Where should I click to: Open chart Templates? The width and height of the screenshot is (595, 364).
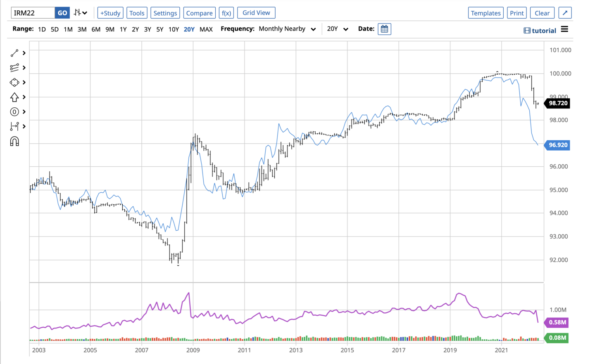tap(486, 13)
